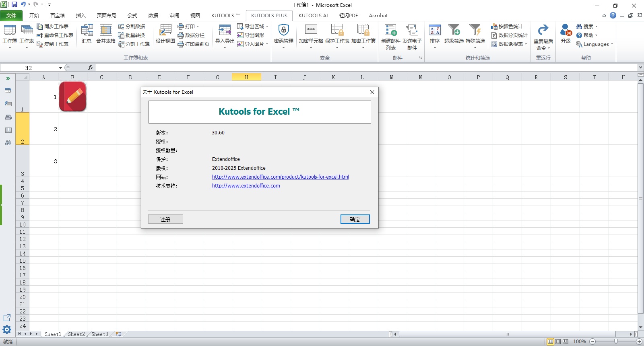This screenshot has width=644, height=346.
Task: Click the 确定 OK button
Action: coord(355,219)
